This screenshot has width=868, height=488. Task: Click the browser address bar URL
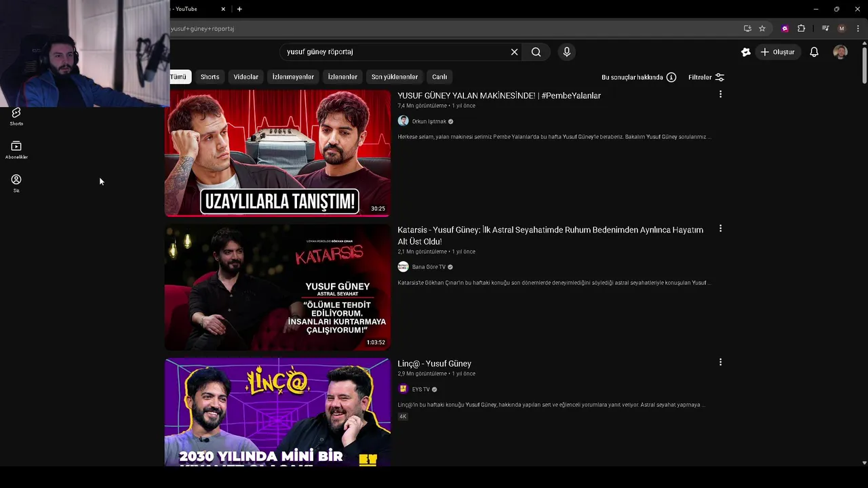click(202, 28)
